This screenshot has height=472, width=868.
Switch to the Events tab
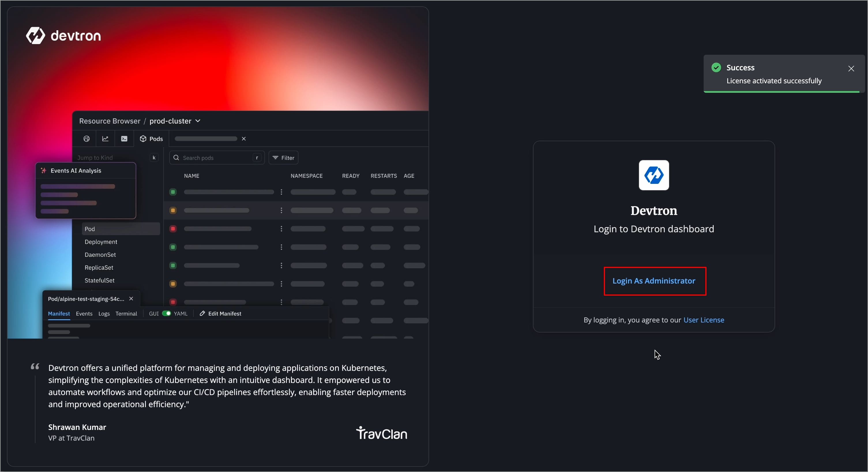coord(84,314)
